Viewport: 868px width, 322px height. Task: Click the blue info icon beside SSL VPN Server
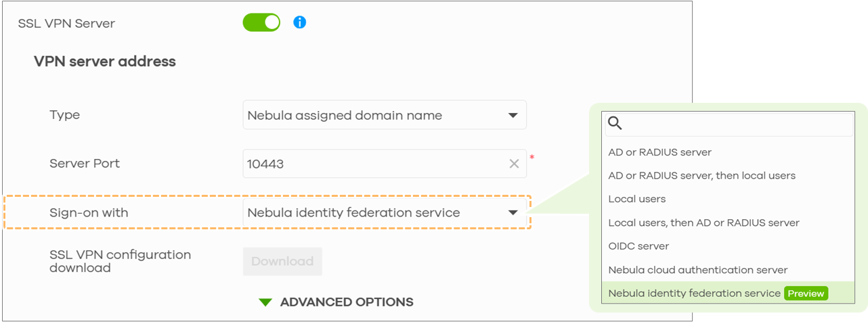pyautogui.click(x=300, y=22)
